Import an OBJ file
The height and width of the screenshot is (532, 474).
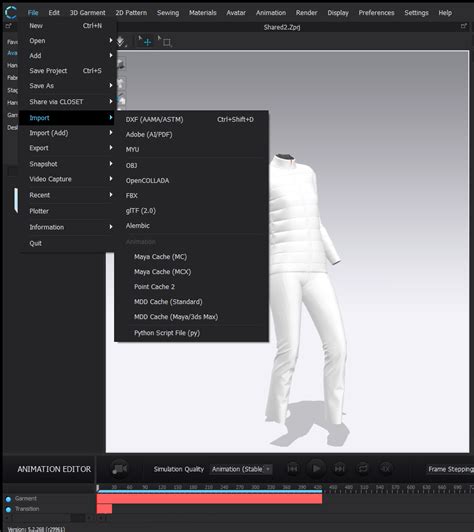click(x=192, y=166)
